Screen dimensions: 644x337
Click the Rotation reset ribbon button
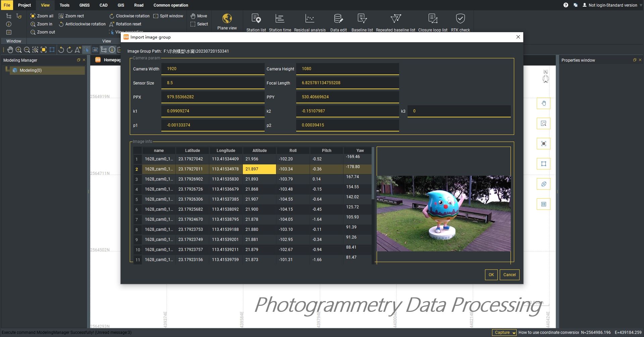tap(125, 24)
